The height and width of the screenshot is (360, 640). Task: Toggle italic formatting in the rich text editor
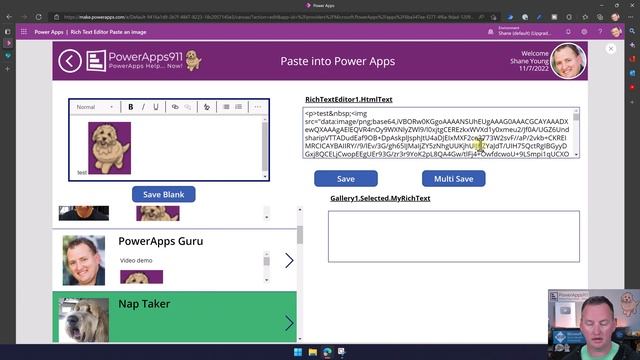(143, 107)
